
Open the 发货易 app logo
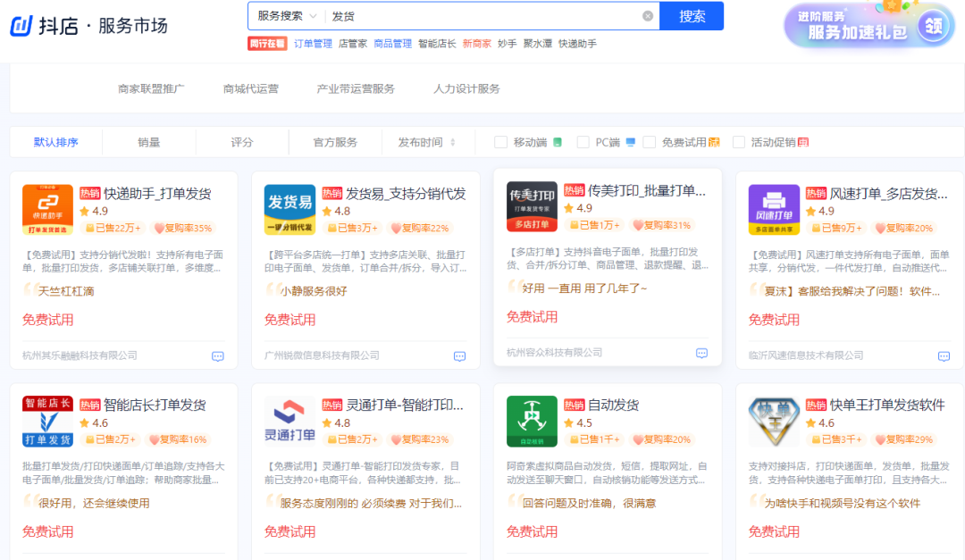pyautogui.click(x=289, y=209)
